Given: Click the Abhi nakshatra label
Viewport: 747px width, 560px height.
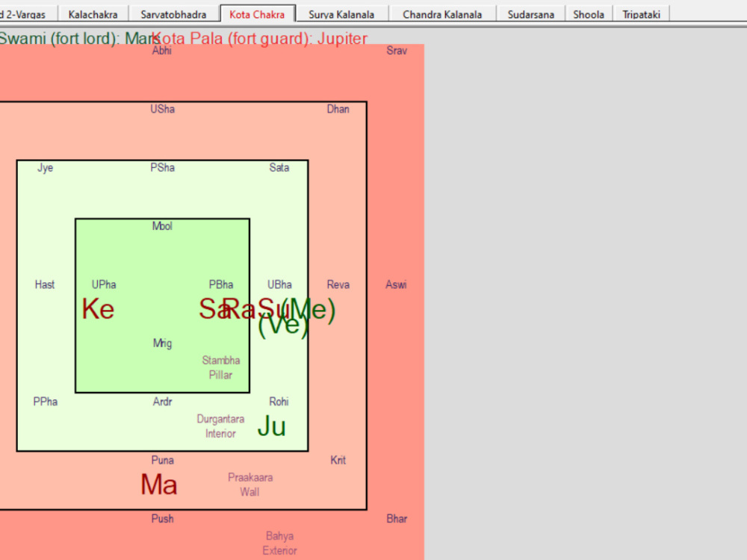Looking at the screenshot, I should (162, 51).
